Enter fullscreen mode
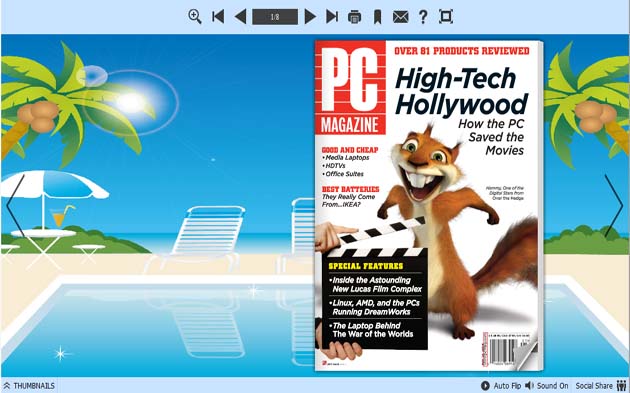Screen dimensions: 630x393 point(446,17)
